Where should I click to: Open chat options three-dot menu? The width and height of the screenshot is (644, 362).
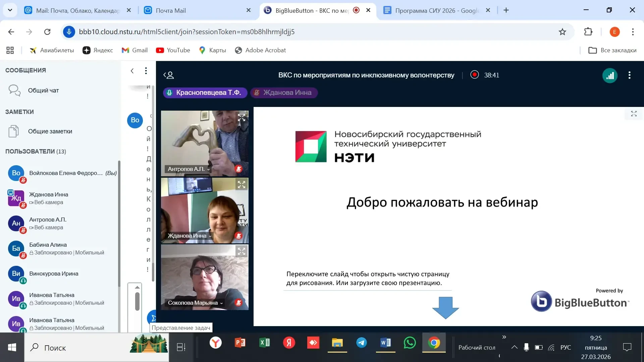[146, 71]
